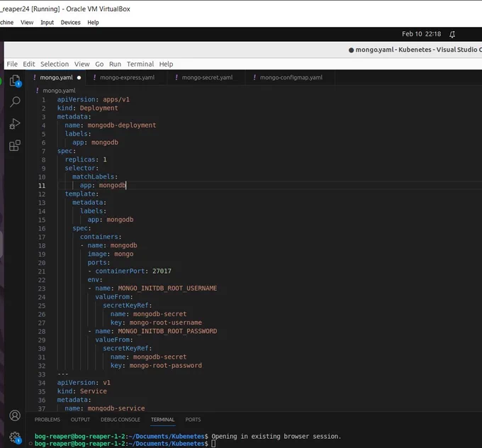
Task: Click YAML icon on mongo-secret.yaml tab
Action: click(176, 77)
